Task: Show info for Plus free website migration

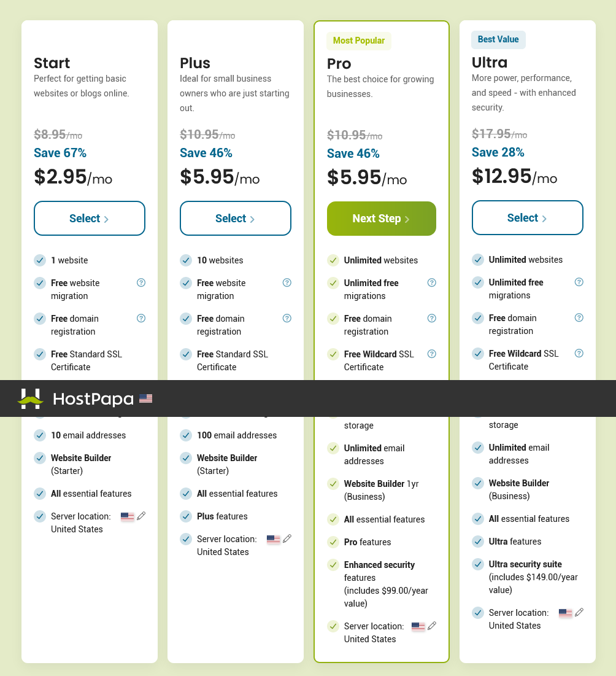Action: [287, 283]
